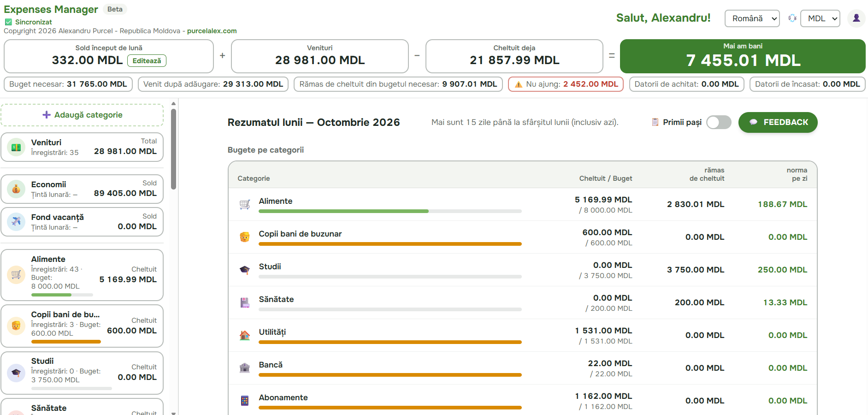Open the purcelalex.com link
The width and height of the screenshot is (868, 415).
(x=212, y=31)
